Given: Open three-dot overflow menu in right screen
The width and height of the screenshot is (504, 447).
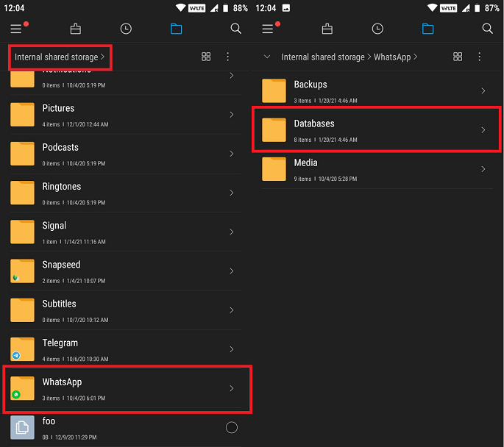Looking at the screenshot, I should pos(480,57).
